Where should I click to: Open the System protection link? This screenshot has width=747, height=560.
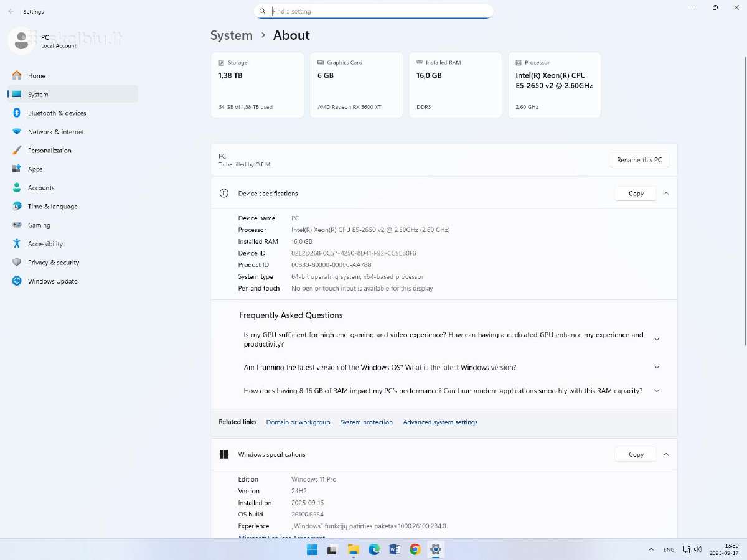coord(367,422)
